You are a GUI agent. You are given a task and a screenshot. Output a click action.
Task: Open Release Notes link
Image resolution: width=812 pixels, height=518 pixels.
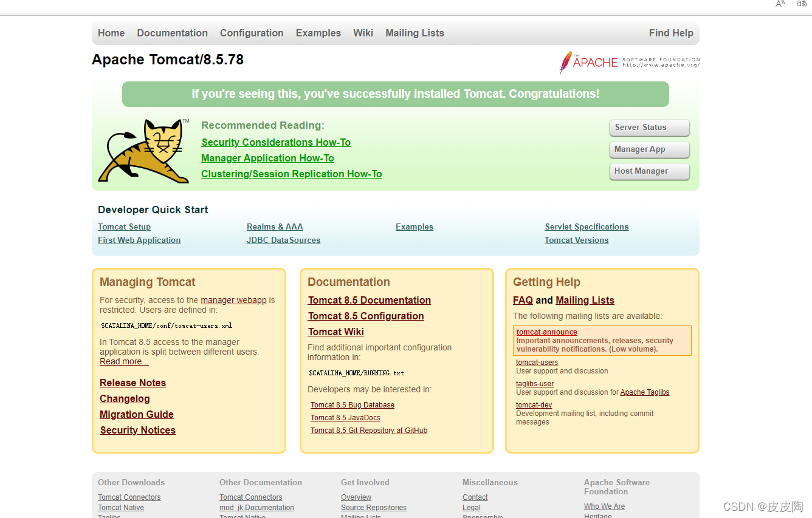pyautogui.click(x=133, y=383)
